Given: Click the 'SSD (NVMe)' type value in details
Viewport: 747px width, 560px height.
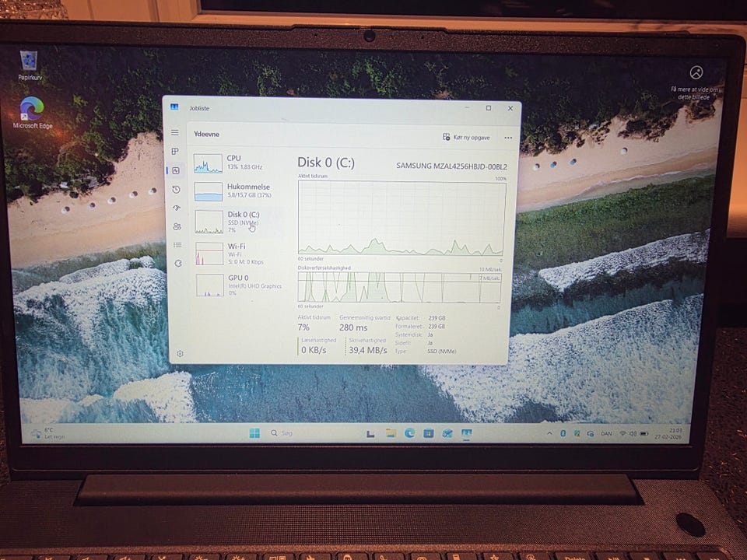Looking at the screenshot, I should [441, 352].
